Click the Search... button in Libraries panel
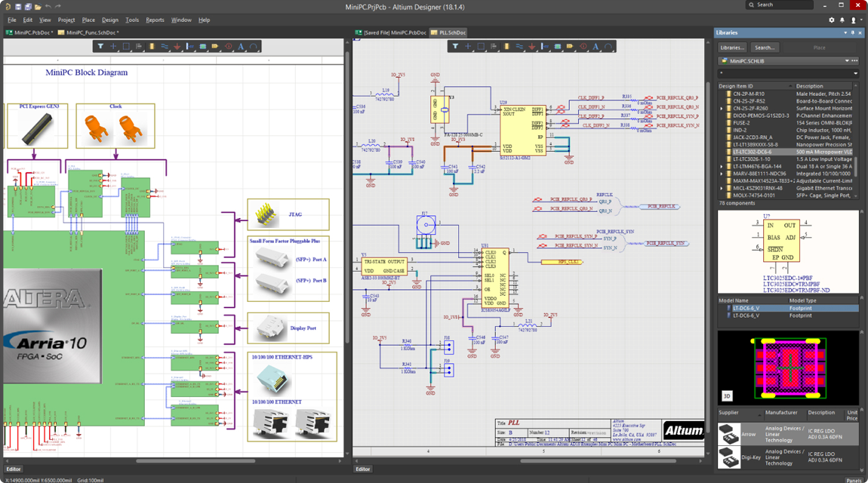The width and height of the screenshot is (868, 483). point(765,48)
